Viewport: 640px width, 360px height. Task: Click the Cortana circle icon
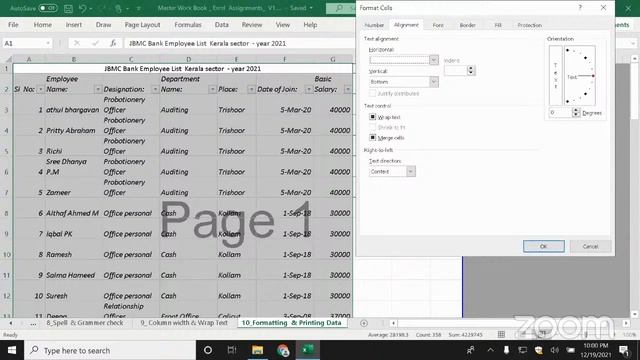tap(208, 350)
